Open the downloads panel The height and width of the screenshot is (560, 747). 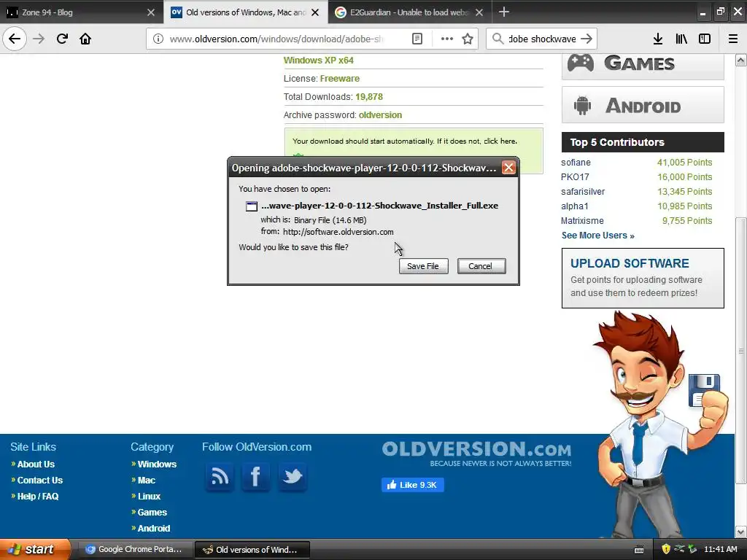coord(658,39)
